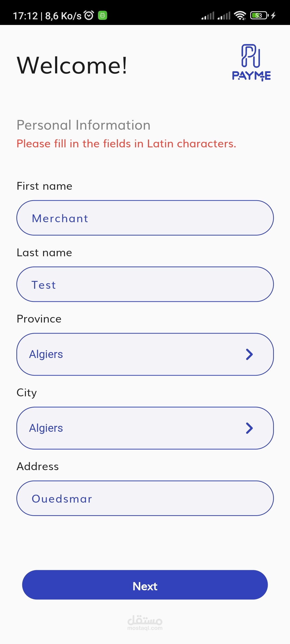Focus the First name field containing Merchant

[145, 218]
